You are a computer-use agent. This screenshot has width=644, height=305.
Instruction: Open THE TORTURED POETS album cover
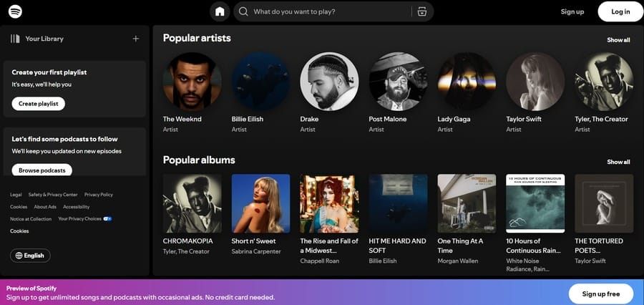pyautogui.click(x=604, y=203)
